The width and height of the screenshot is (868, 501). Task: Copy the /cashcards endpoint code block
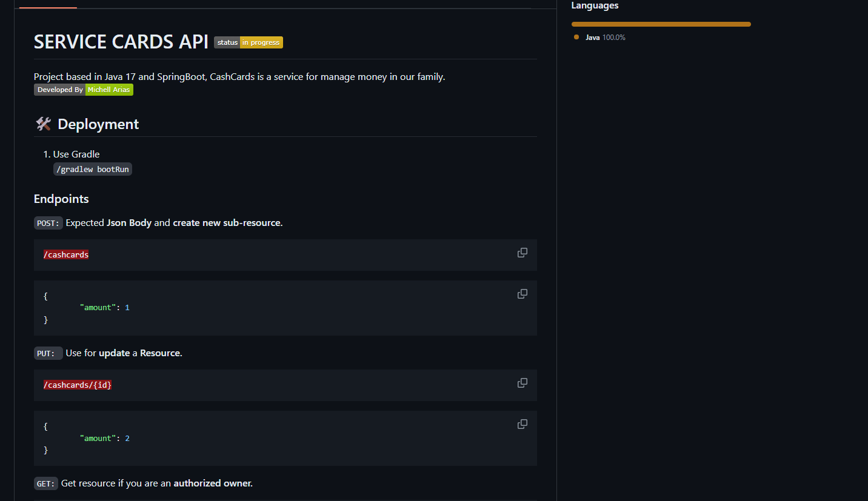522,253
